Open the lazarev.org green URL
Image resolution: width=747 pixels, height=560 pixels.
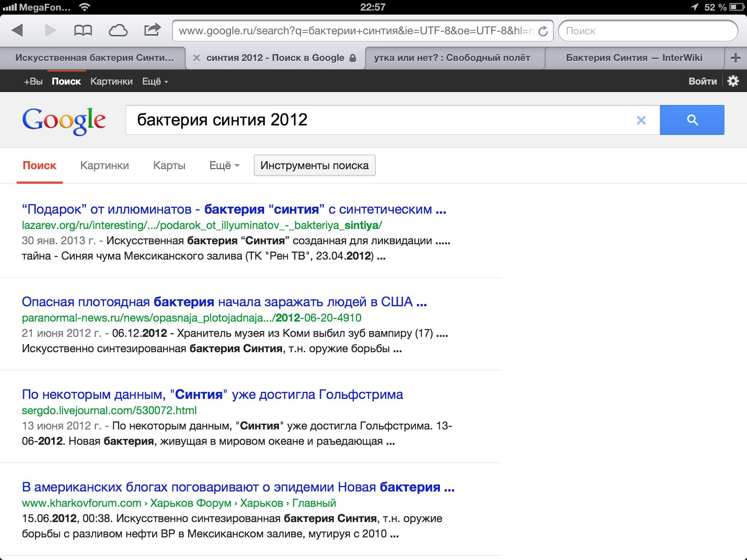(202, 225)
